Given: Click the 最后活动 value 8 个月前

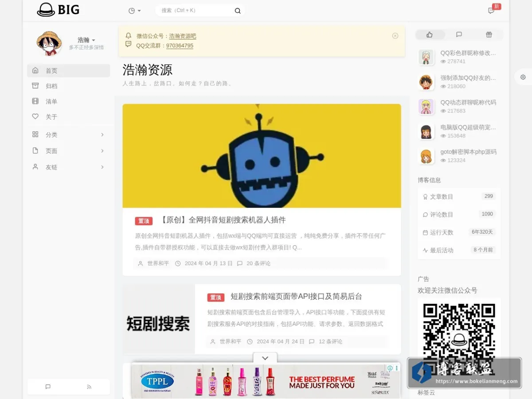Looking at the screenshot, I should (x=483, y=250).
